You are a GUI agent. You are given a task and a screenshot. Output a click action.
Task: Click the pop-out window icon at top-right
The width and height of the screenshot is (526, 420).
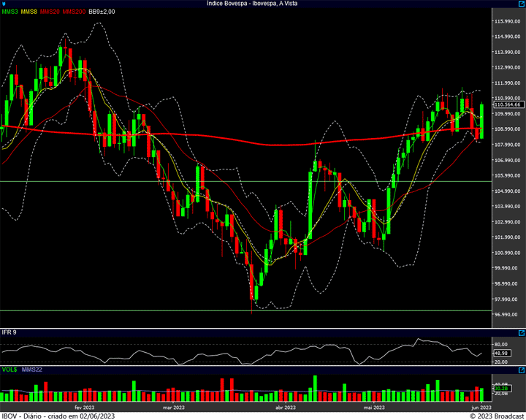520,4
